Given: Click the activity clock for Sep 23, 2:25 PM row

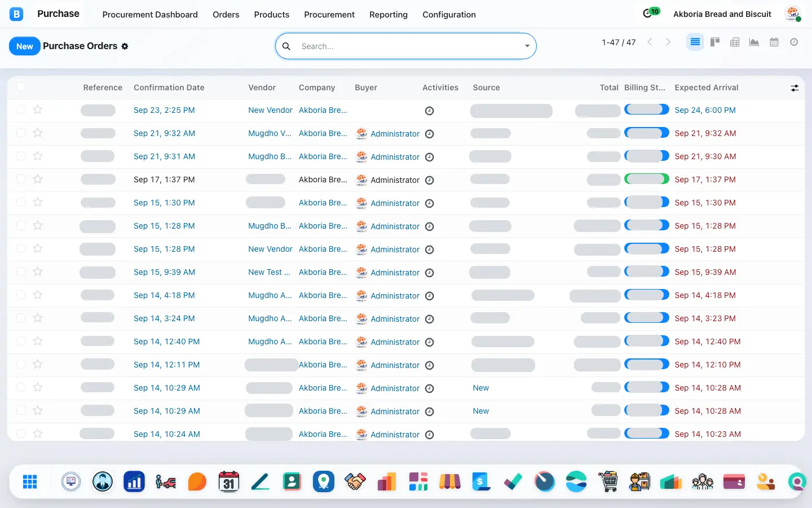Looking at the screenshot, I should coord(429,111).
